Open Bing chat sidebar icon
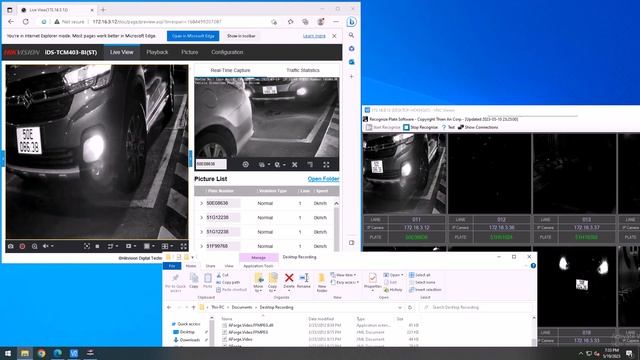 coord(351,22)
